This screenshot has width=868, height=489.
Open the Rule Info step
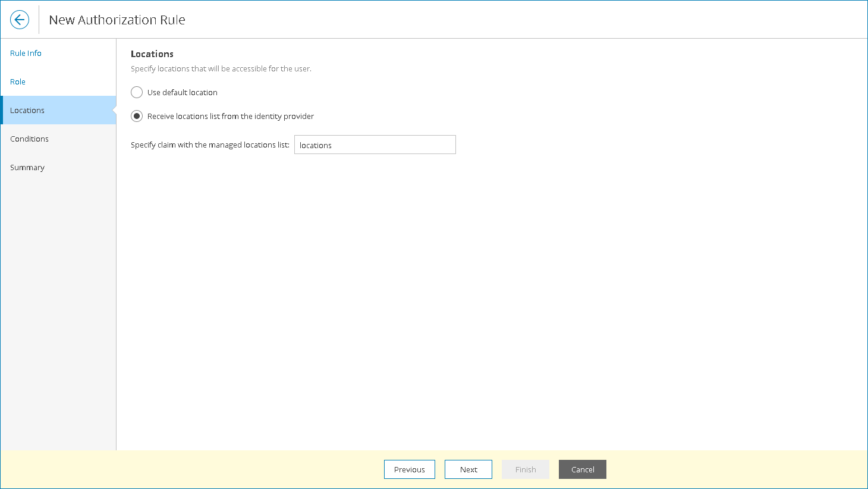click(x=26, y=53)
